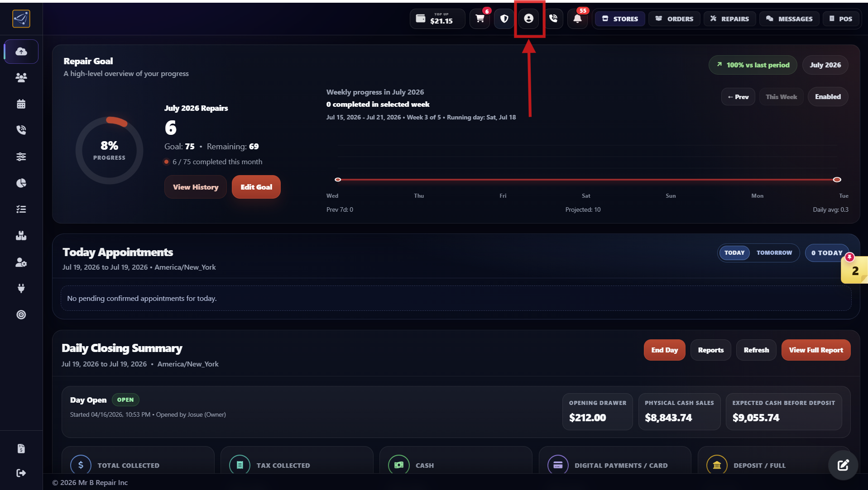Click the logout sidebar icon
Screen dimensions: 868x490
pyautogui.click(x=21, y=473)
